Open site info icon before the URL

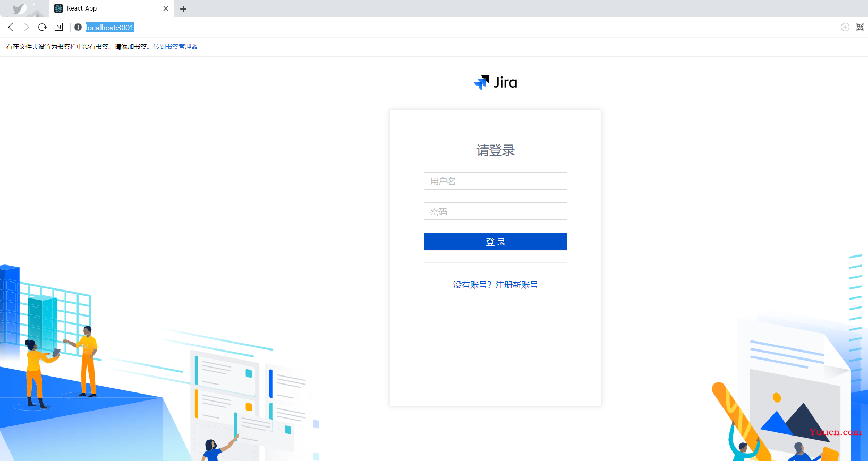[x=78, y=27]
